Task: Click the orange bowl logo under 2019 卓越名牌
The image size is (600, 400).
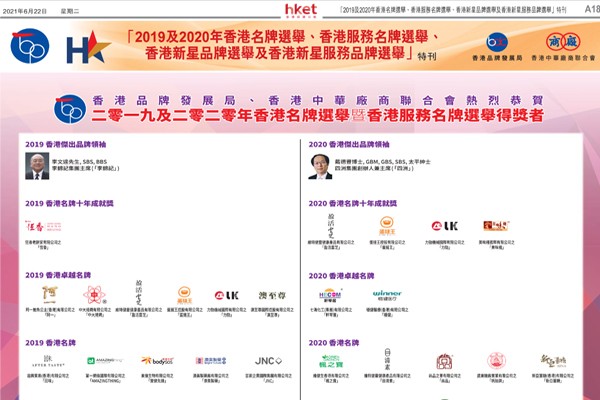Action: [184, 295]
